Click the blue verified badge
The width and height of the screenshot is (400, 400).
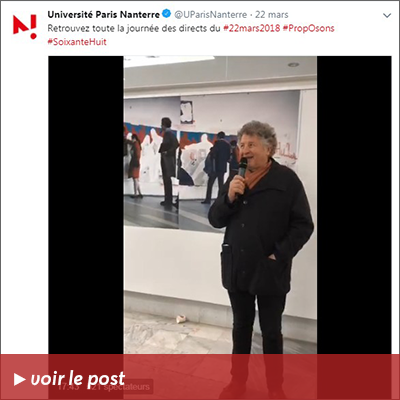(x=166, y=14)
